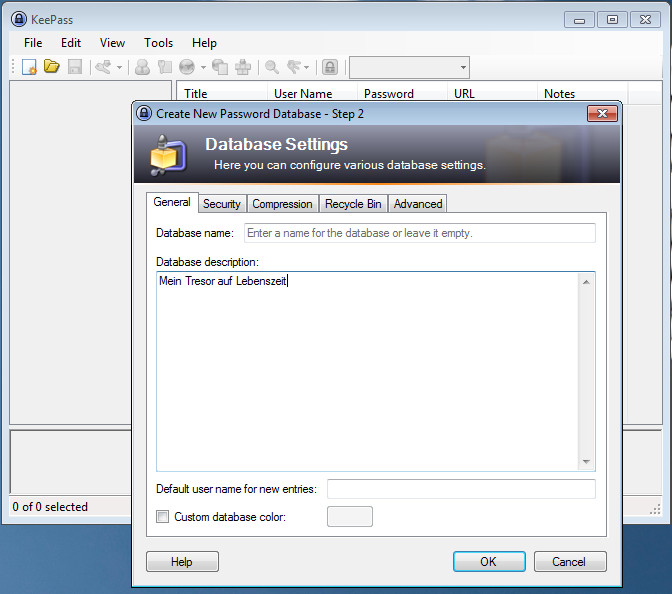This screenshot has height=594, width=672.
Task: Click the description scrollbar down arrow
Action: point(586,461)
